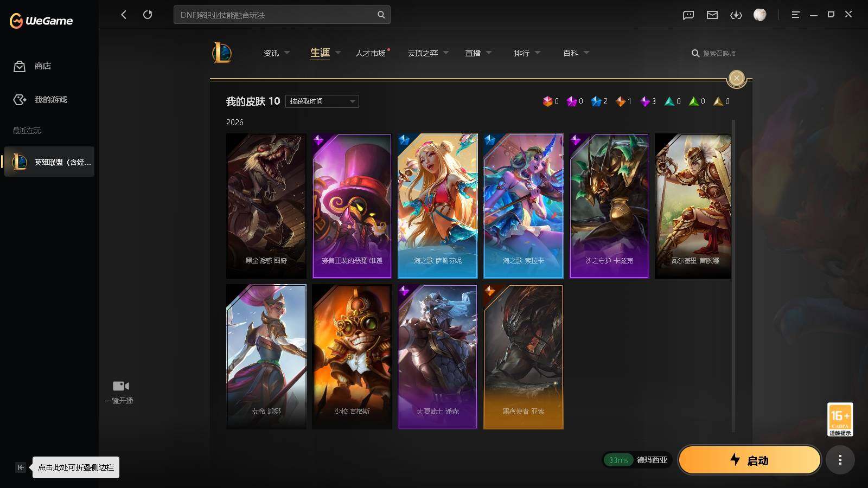Viewport: 868px width, 488px height.
Task: Open the skin sort order dropdown
Action: click(x=322, y=101)
